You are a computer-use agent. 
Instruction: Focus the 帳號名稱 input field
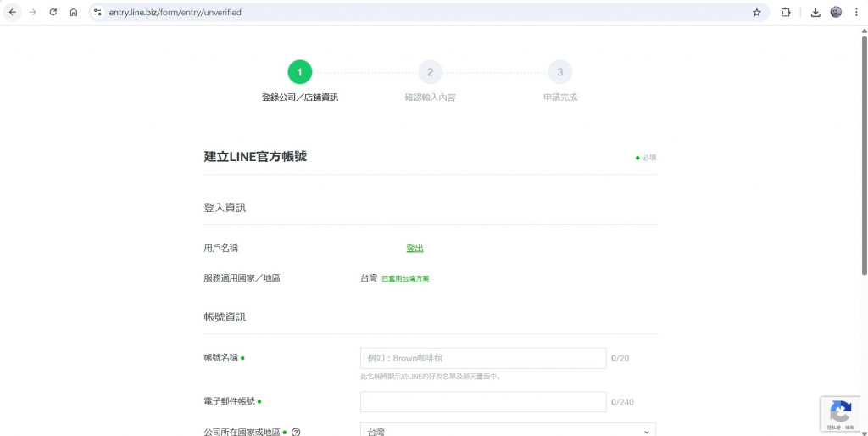tap(483, 359)
